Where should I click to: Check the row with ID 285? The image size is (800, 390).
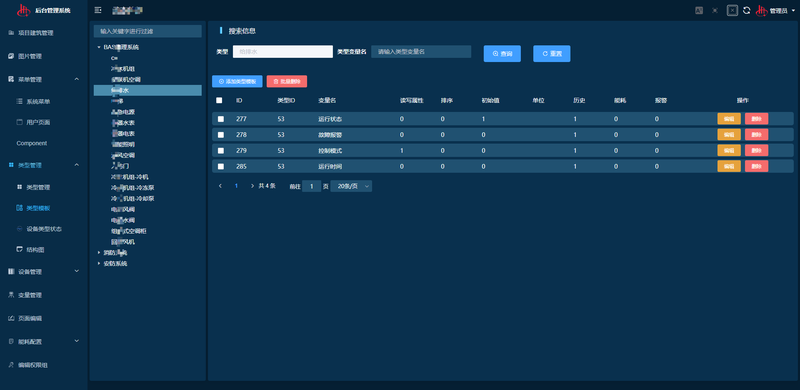221,166
